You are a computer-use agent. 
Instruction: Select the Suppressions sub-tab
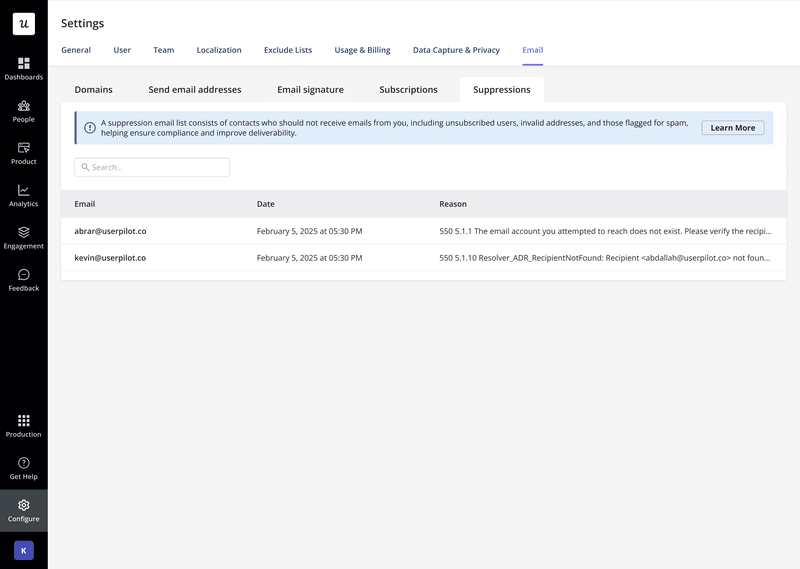coord(502,90)
